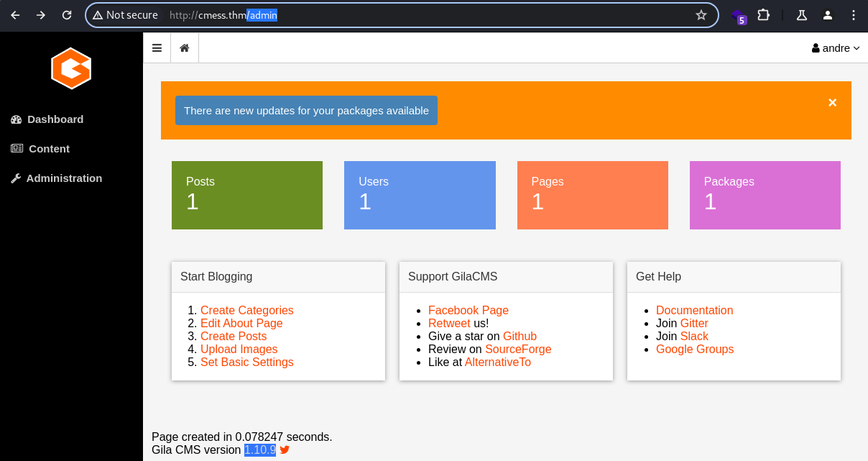
Task: Click the Administration wrench icon
Action: [x=16, y=178]
